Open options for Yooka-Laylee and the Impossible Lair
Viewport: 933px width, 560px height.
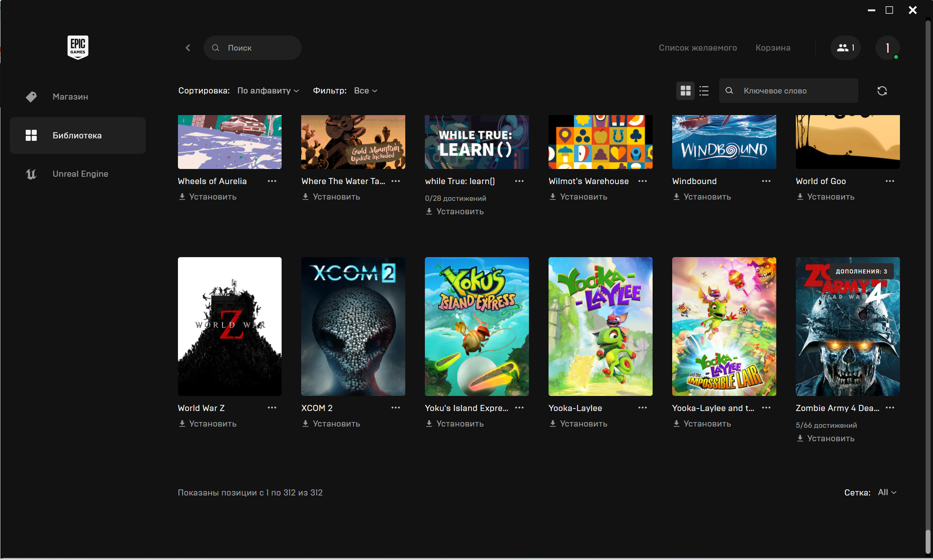coord(766,408)
